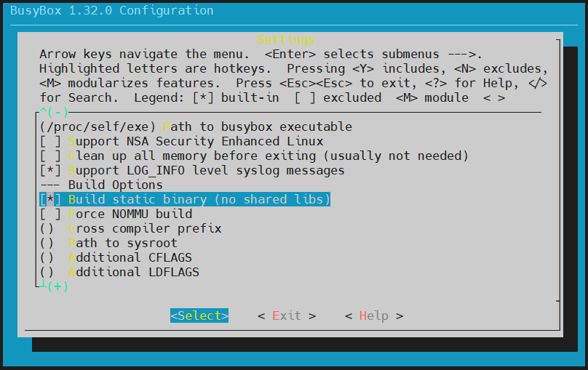Click the <M> module legend text

point(432,97)
